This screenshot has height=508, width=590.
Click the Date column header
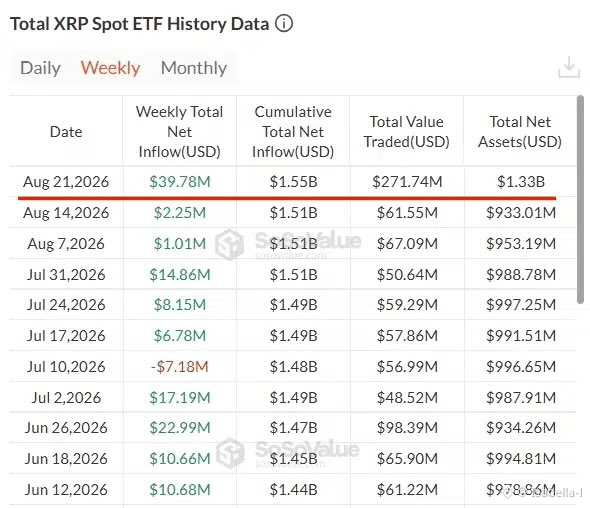66,132
